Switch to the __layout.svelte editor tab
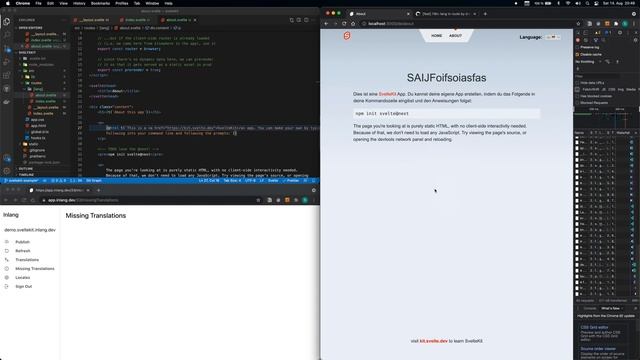 point(93,20)
